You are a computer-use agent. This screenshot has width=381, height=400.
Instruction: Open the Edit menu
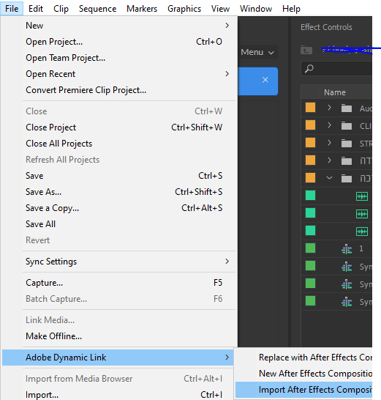pos(35,8)
